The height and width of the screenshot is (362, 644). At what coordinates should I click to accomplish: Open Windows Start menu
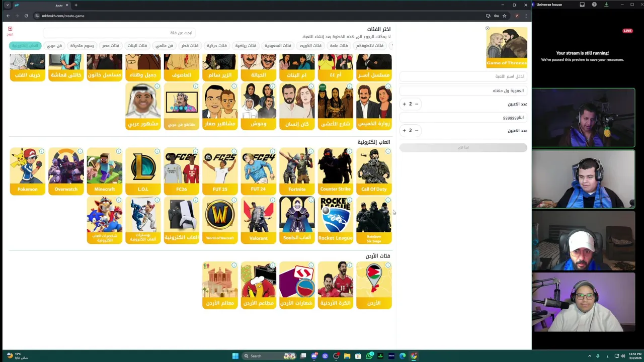[x=235, y=356]
